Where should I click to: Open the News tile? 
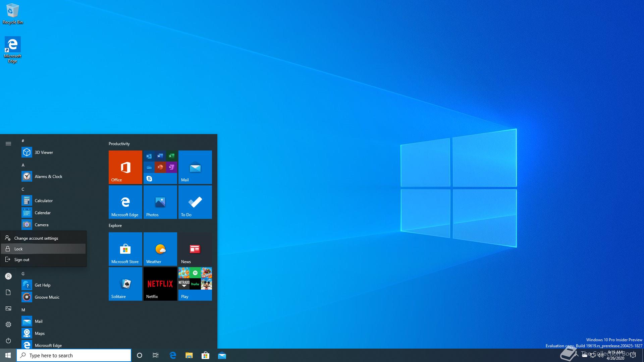(195, 249)
